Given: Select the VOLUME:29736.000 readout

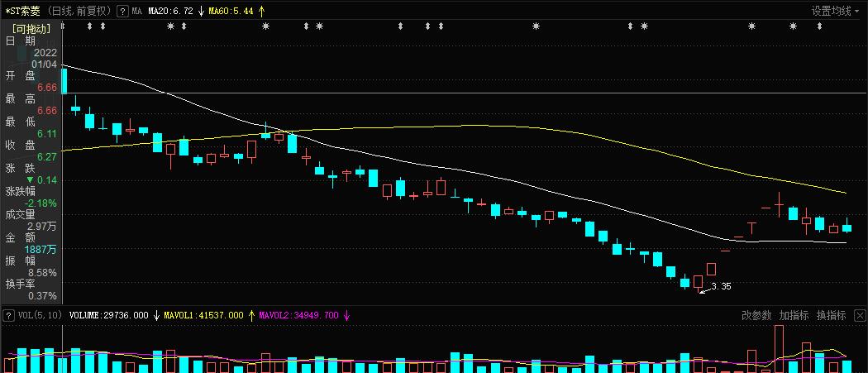Looking at the screenshot, I should point(108,315).
